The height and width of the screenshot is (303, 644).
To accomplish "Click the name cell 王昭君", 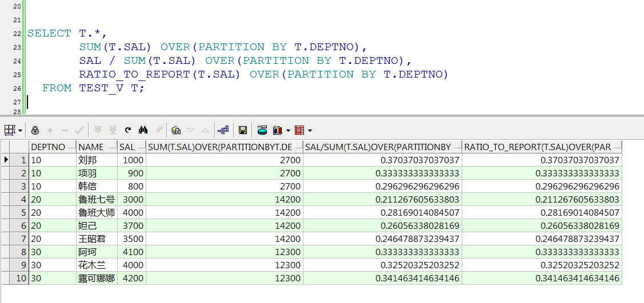I will (x=97, y=239).
